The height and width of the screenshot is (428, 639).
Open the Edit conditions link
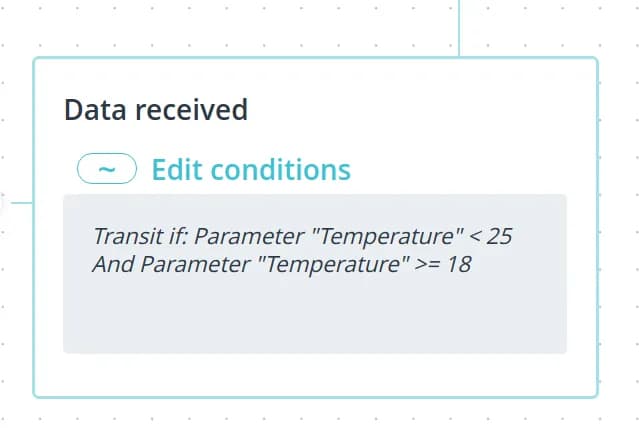coord(251,170)
